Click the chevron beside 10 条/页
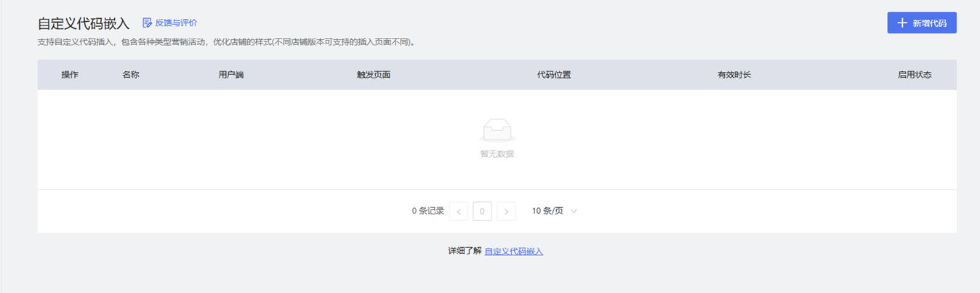The width and height of the screenshot is (980, 293). pyautogui.click(x=574, y=212)
